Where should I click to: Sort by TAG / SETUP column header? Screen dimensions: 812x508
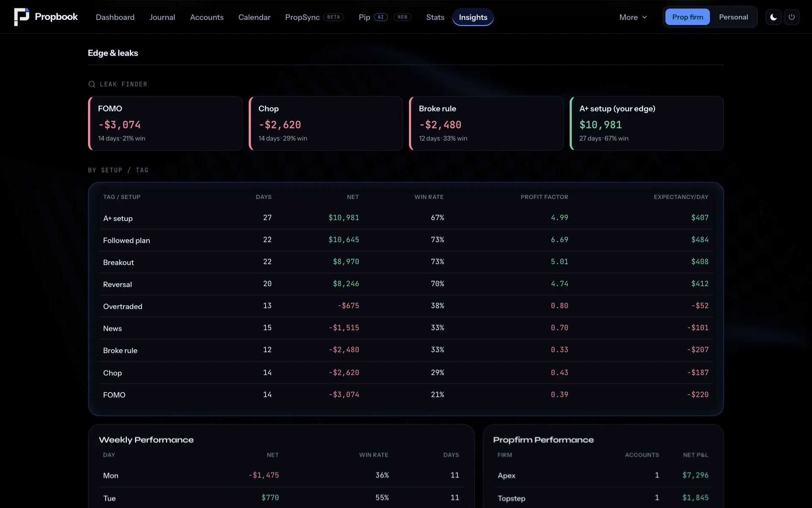122,197
